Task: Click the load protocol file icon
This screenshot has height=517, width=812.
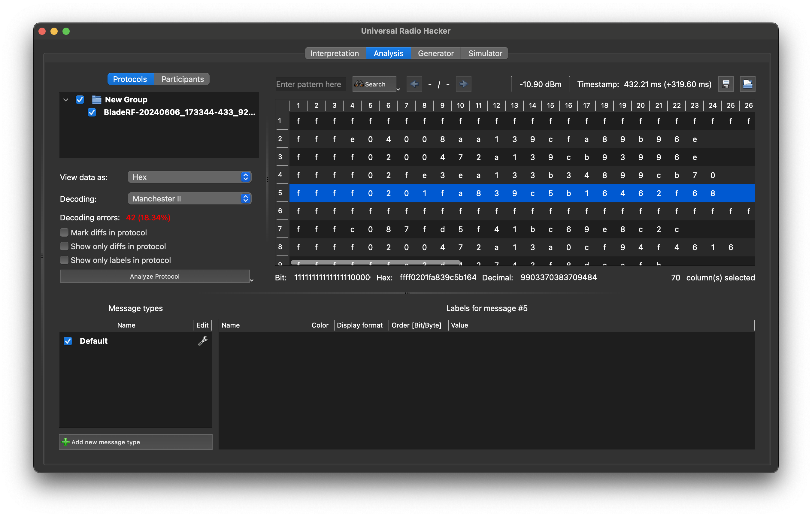Action: (x=747, y=84)
